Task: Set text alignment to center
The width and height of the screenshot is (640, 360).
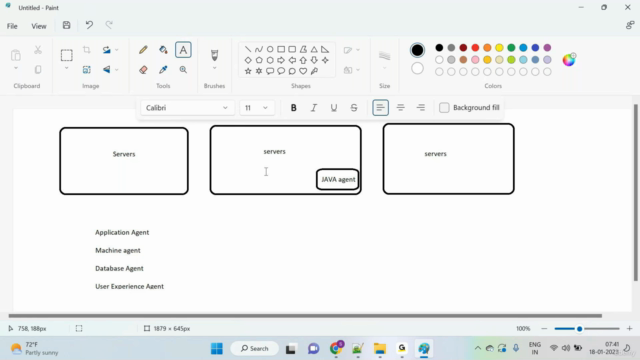Action: pyautogui.click(x=400, y=108)
